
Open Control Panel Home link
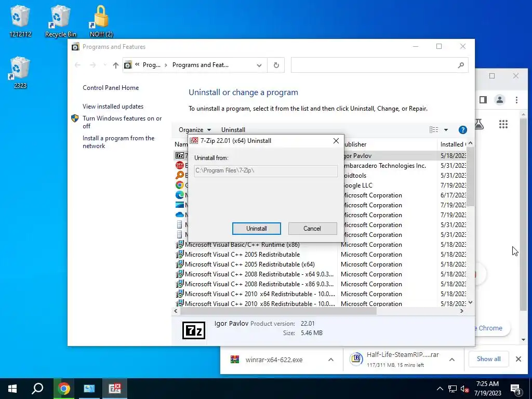coord(111,87)
